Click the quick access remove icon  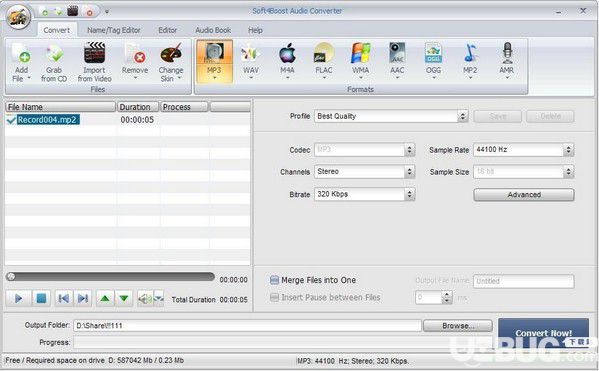point(89,12)
